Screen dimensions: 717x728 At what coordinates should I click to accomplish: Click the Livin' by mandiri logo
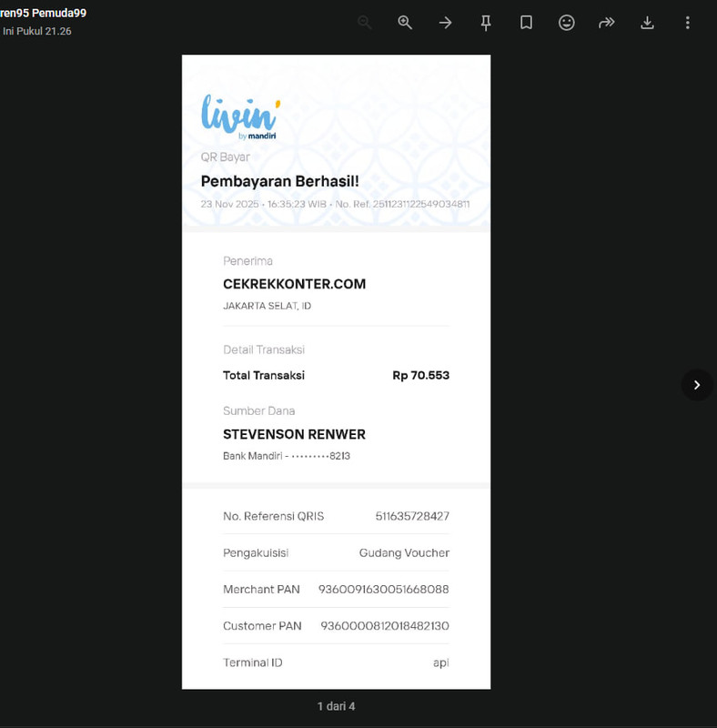(240, 117)
